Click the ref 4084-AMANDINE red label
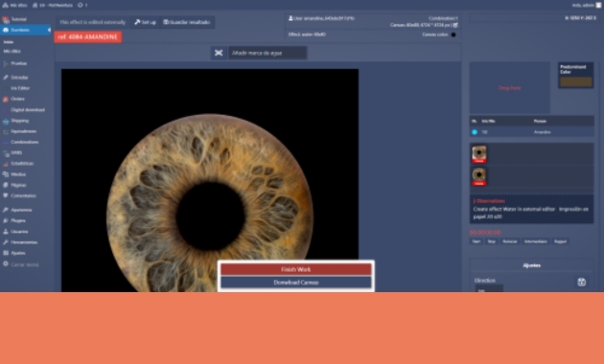The image size is (604, 364). pyautogui.click(x=88, y=37)
